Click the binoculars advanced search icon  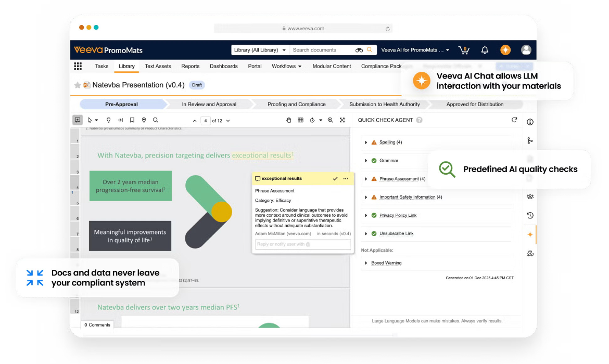(359, 50)
